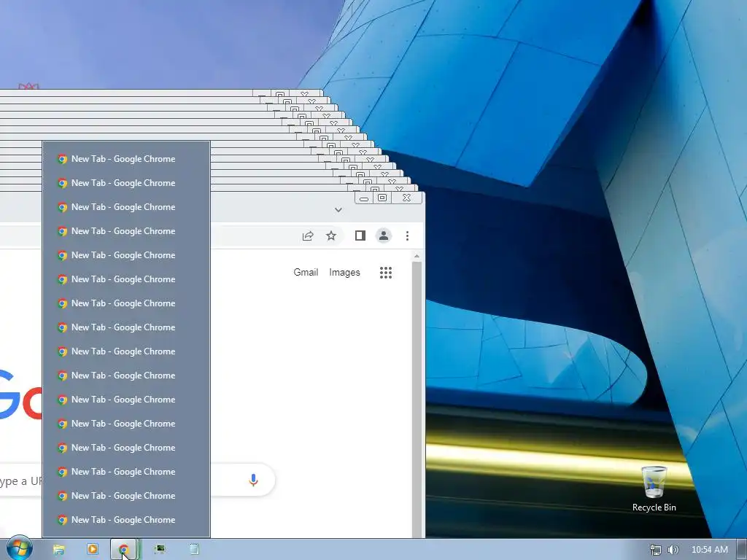Minimize the front Chrome window
Screen dimensions: 747x560
click(x=364, y=198)
